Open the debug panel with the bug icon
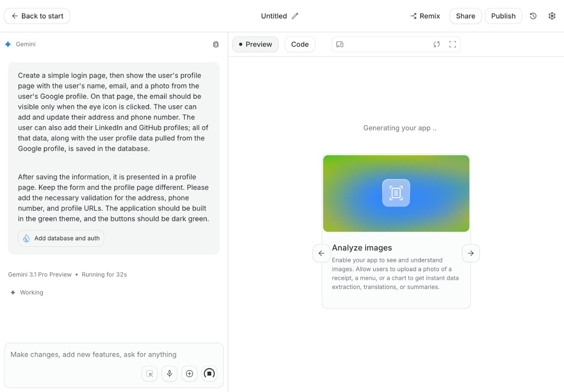The width and height of the screenshot is (564, 392). (216, 44)
